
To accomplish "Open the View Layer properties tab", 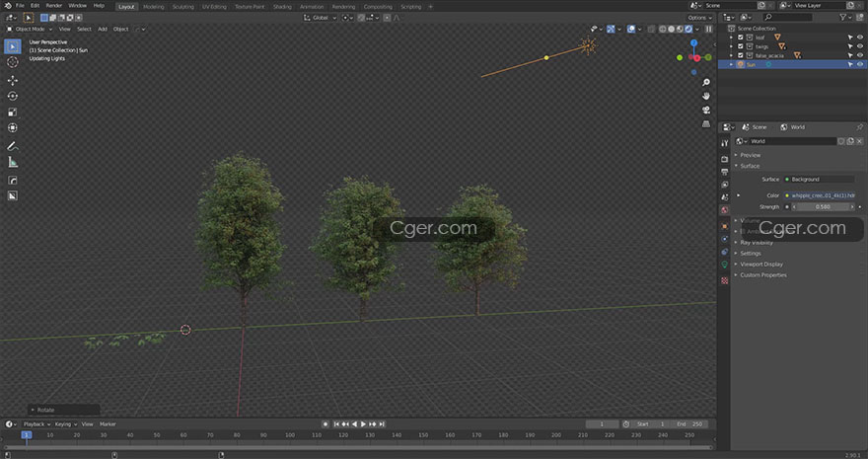I will pyautogui.click(x=725, y=185).
